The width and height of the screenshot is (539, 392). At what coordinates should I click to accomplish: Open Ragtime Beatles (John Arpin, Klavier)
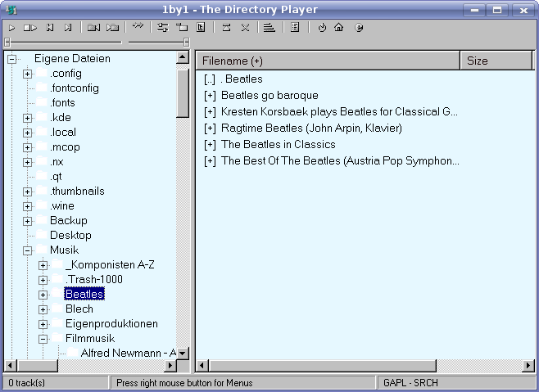(303, 128)
